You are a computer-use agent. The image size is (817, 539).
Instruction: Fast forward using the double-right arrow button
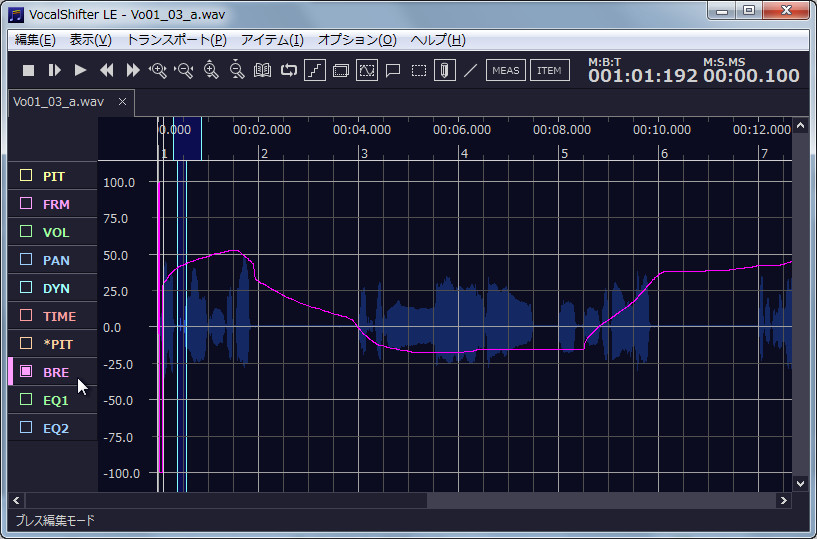tap(133, 70)
